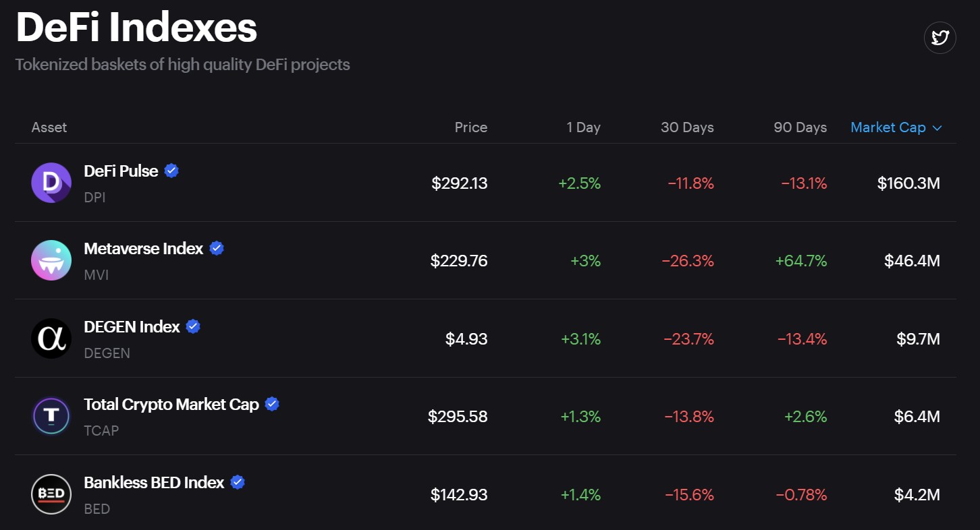980x530 pixels.
Task: Click the Bankless BED Index $142.93 price
Action: [459, 495]
